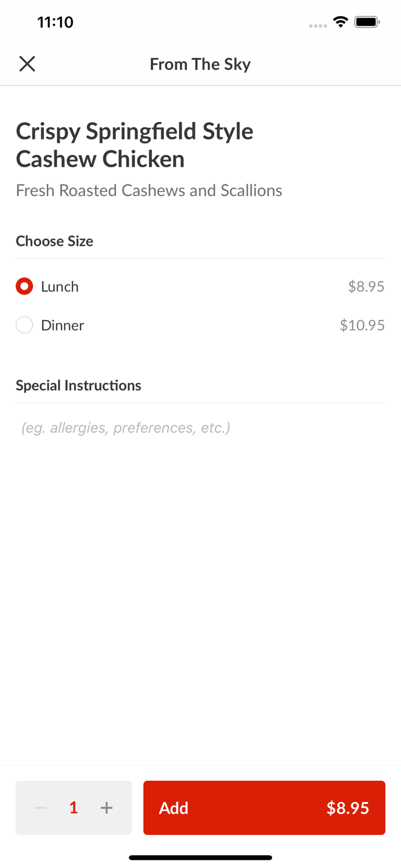Tap the minus icon to decrease quantity
Screen dimensions: 401x868
click(x=40, y=808)
